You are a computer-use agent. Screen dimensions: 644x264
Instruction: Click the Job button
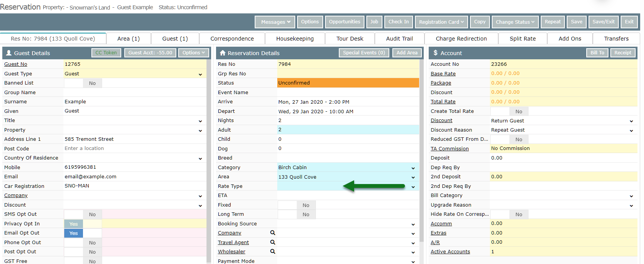pos(374,22)
